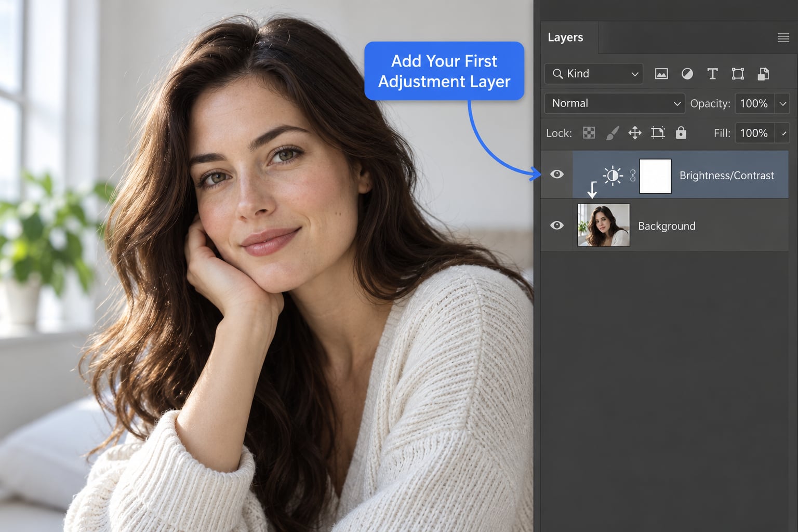The height and width of the screenshot is (532, 798).
Task: Filter layers by adjustment layer type
Action: click(687, 74)
